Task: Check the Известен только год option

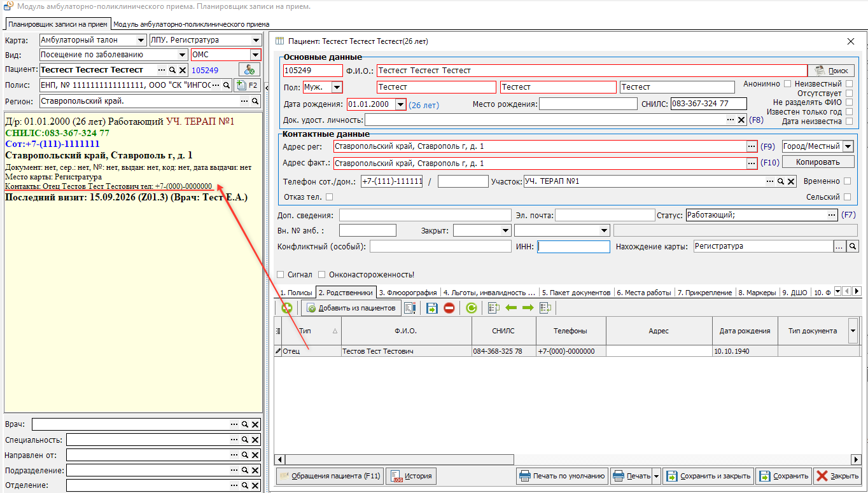Action: point(849,112)
